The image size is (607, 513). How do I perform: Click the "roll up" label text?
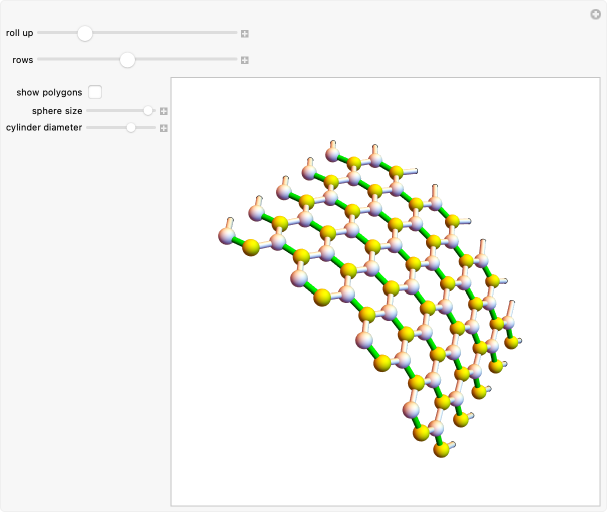[x=19, y=33]
